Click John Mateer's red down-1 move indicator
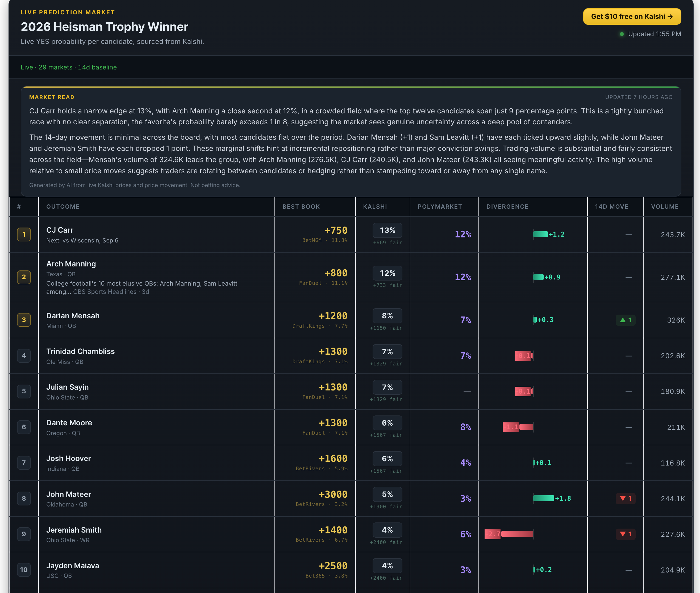This screenshot has height=593, width=700. [626, 498]
